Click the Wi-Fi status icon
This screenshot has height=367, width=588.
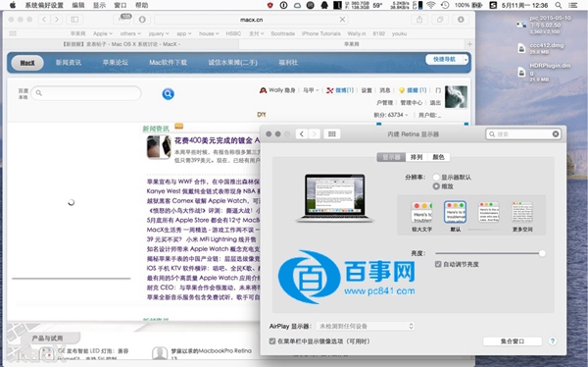tap(431, 5)
